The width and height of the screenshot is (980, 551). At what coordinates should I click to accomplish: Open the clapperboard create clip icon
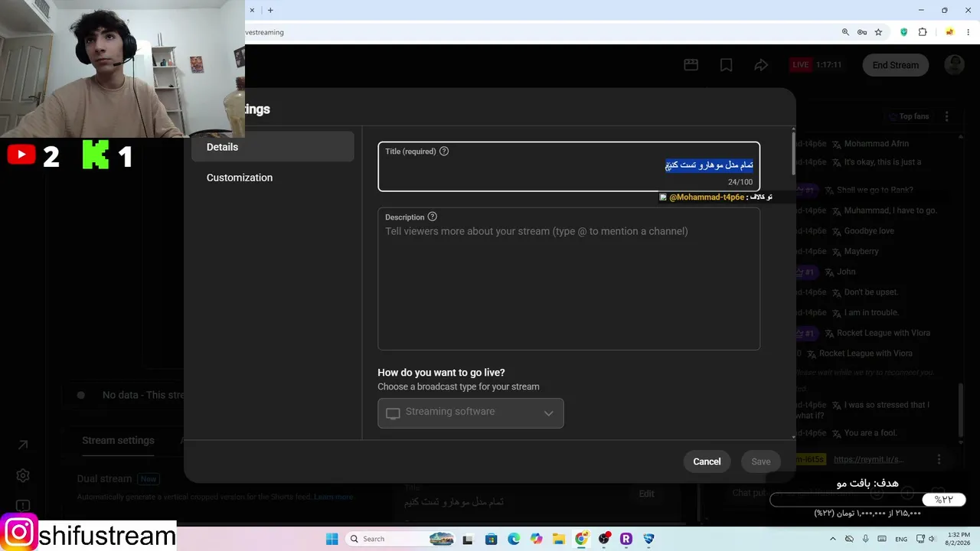691,65
